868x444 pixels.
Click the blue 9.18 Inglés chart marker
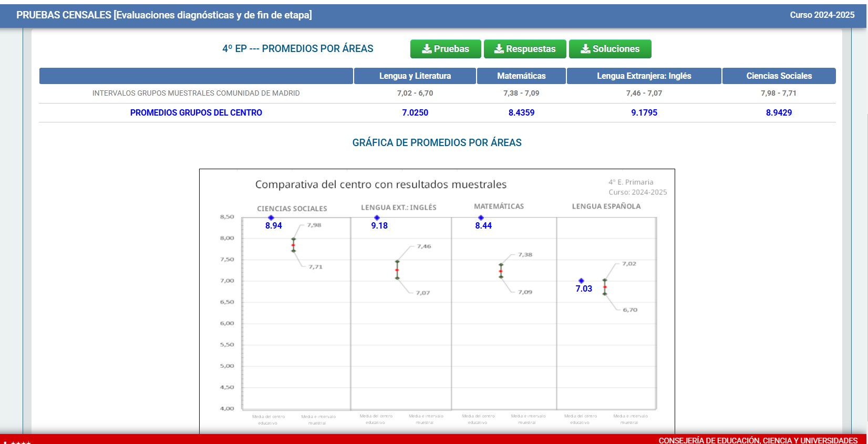click(377, 218)
